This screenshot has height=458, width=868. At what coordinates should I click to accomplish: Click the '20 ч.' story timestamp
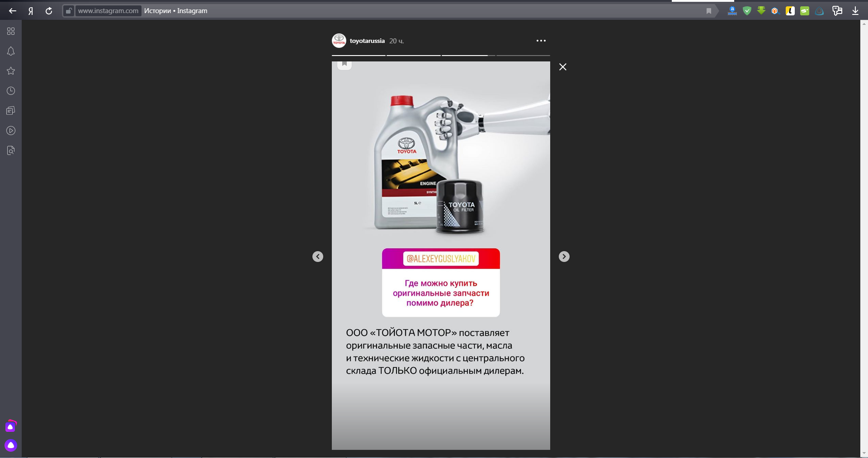(396, 41)
